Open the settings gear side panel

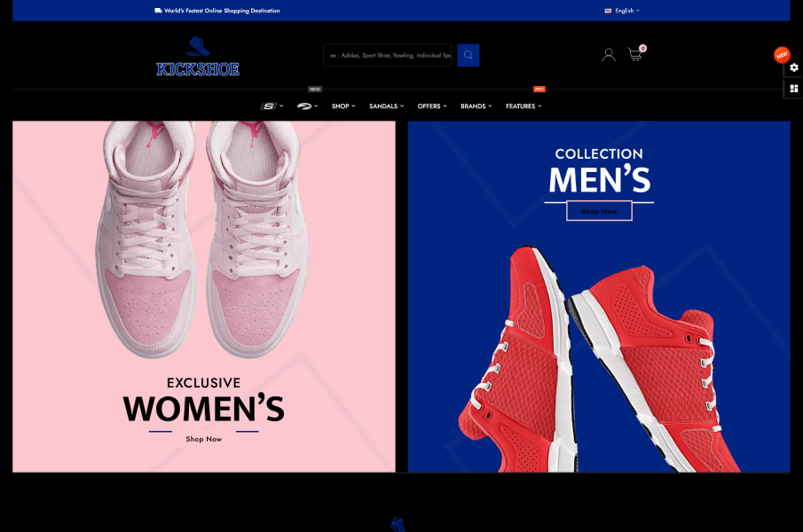[x=793, y=68]
